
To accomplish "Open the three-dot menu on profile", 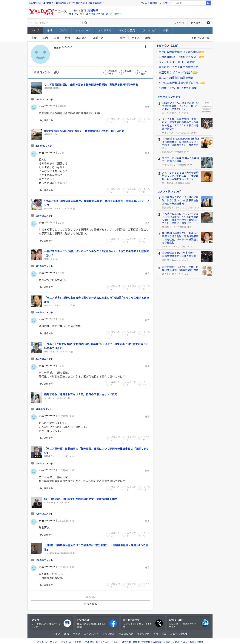I will click(145, 46).
